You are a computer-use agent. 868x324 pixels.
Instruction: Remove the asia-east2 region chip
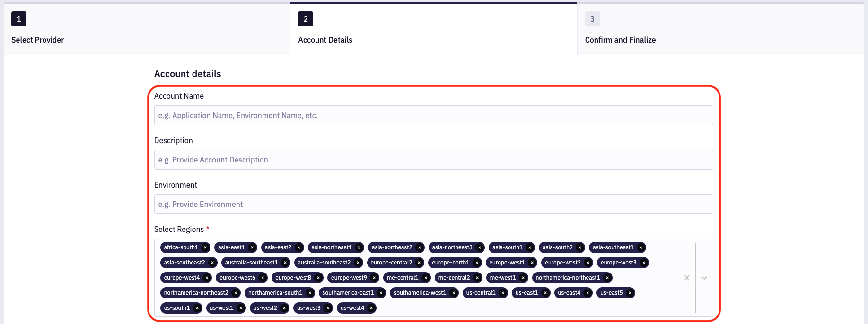point(299,247)
